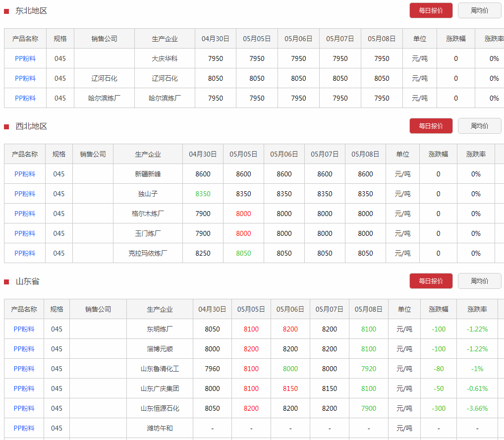Switch to 周均价 tab in 山东省
The image size is (504, 440).
point(479,281)
